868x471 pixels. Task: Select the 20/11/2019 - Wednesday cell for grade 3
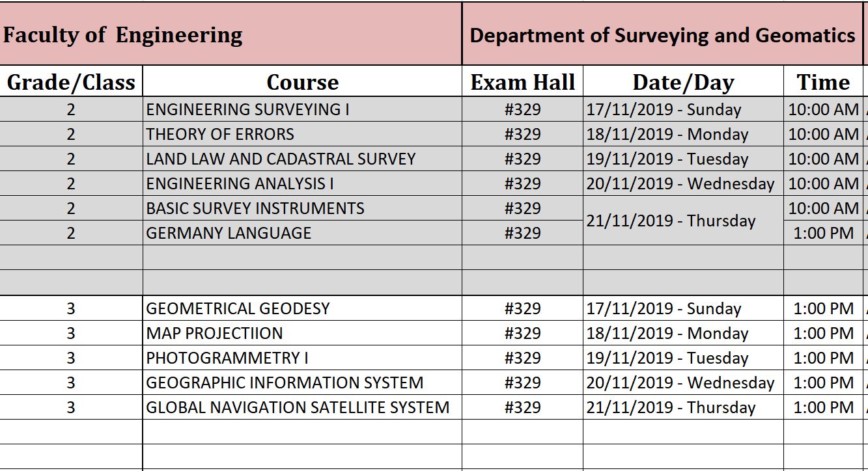point(680,383)
